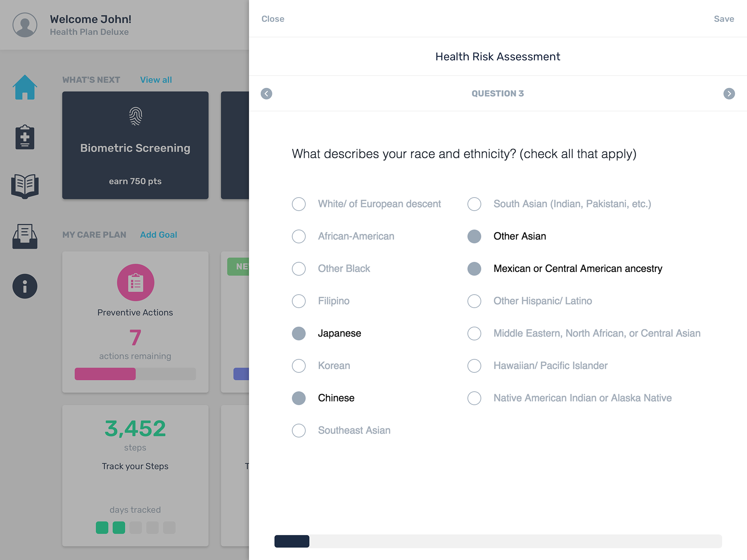
Task: Open the Home icon in sidebar
Action: [25, 87]
